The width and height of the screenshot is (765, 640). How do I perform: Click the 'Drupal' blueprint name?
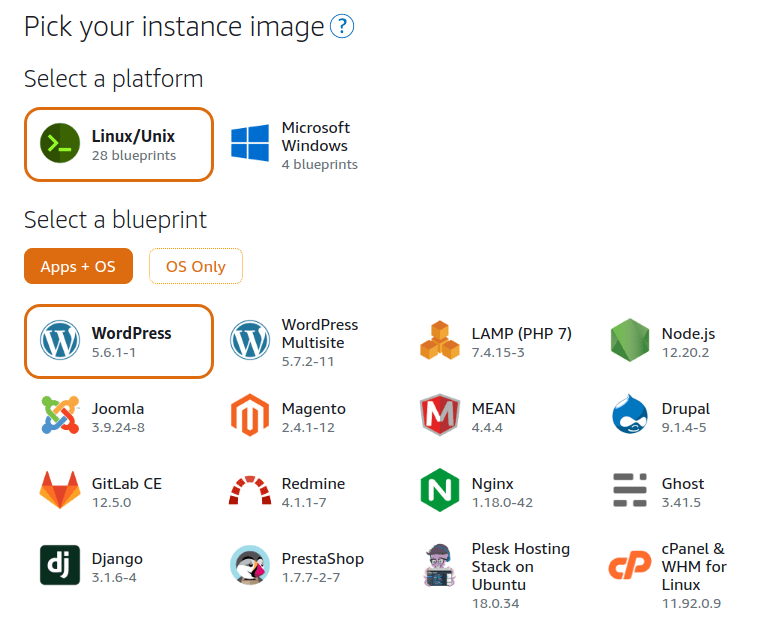click(685, 409)
